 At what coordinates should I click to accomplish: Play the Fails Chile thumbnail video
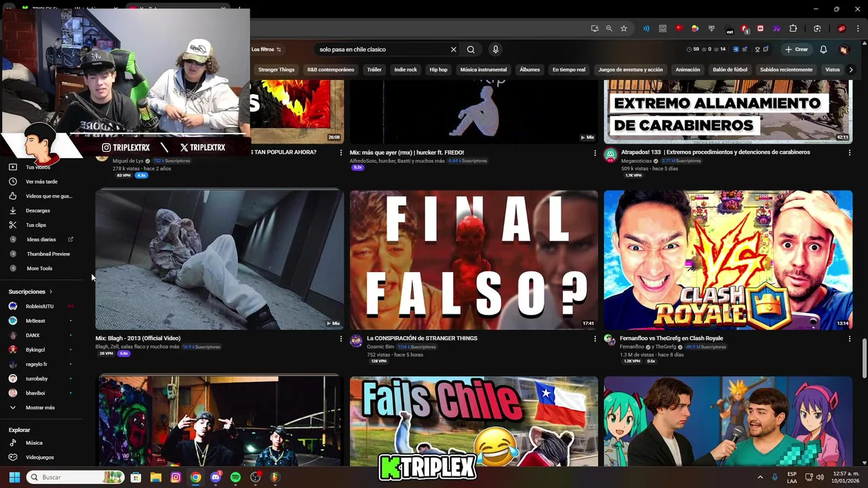(474, 421)
